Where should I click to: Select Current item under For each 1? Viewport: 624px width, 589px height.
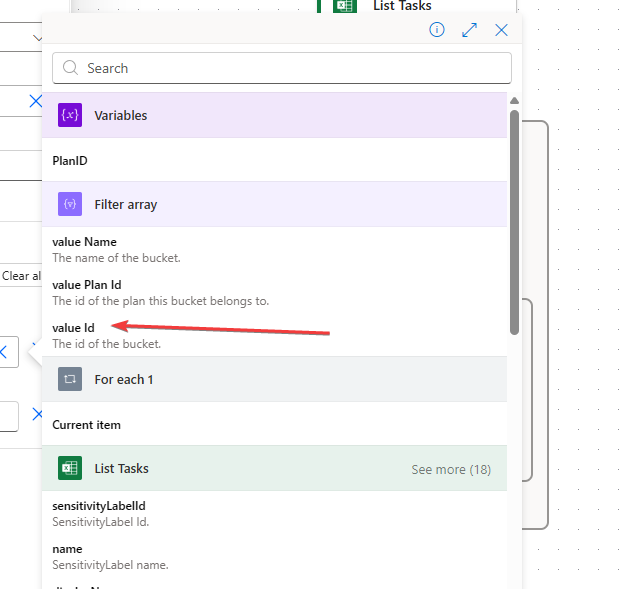tap(86, 425)
